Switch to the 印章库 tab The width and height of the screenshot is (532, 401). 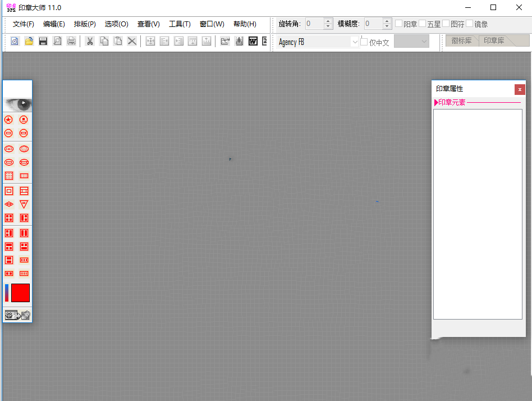[494, 41]
